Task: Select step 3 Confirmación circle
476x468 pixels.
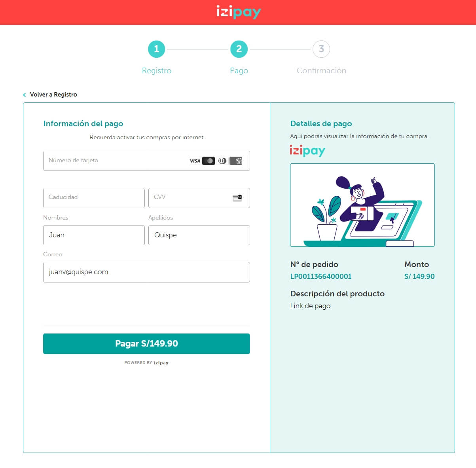Action: tap(321, 49)
